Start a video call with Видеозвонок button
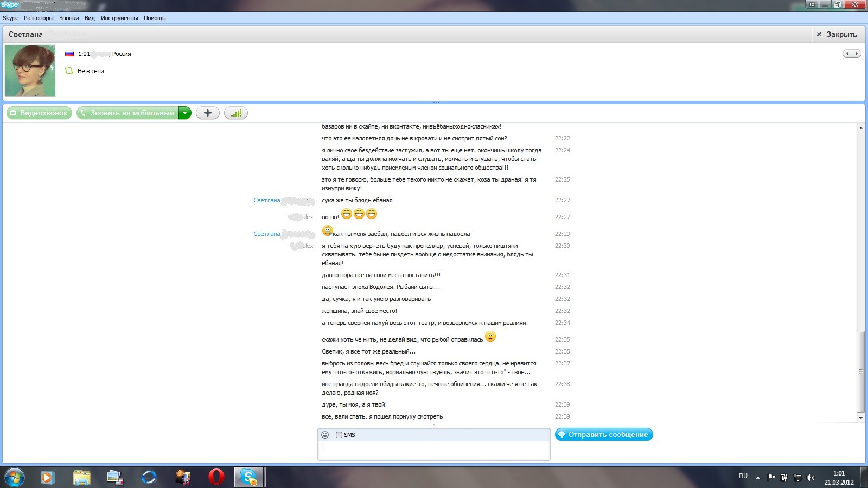Image resolution: width=868 pixels, height=488 pixels. 39,113
